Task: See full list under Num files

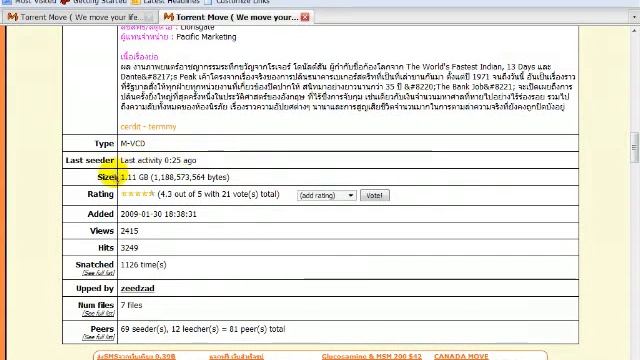Action: tap(98, 313)
